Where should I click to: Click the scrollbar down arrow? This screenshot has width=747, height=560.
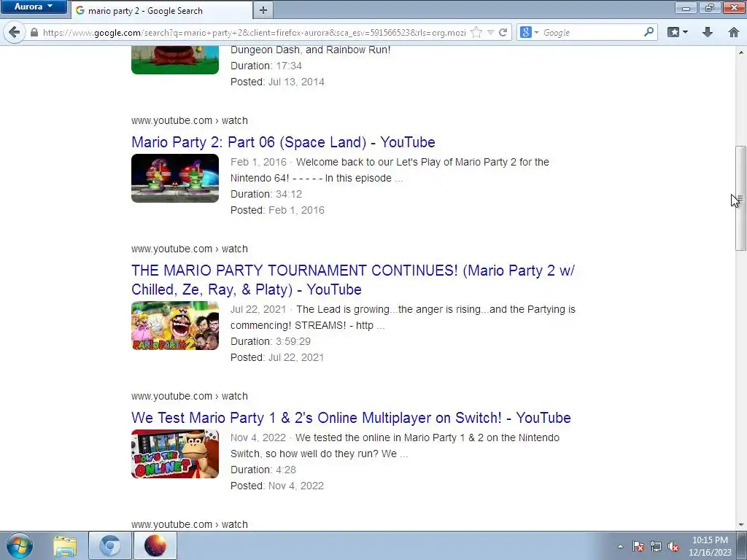pyautogui.click(x=741, y=525)
